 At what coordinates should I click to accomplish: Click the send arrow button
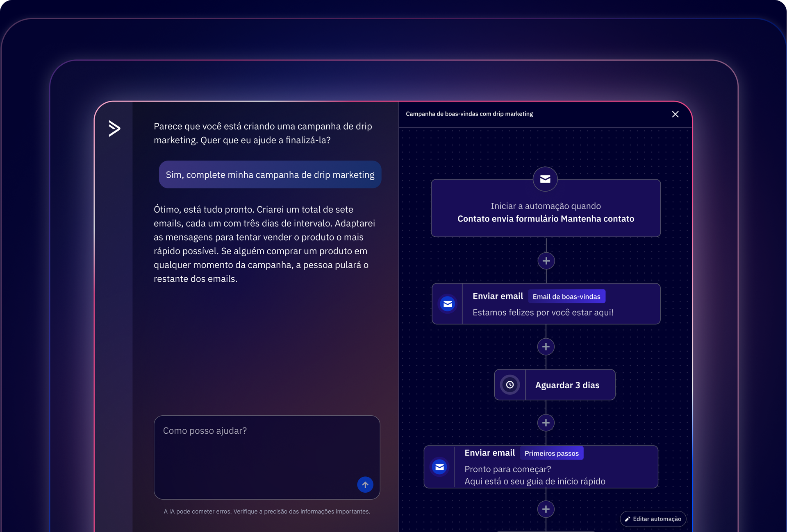click(x=365, y=484)
